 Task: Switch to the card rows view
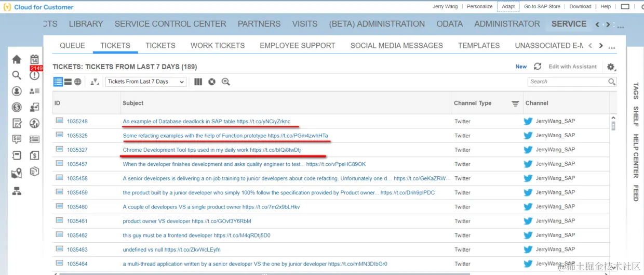pos(68,82)
